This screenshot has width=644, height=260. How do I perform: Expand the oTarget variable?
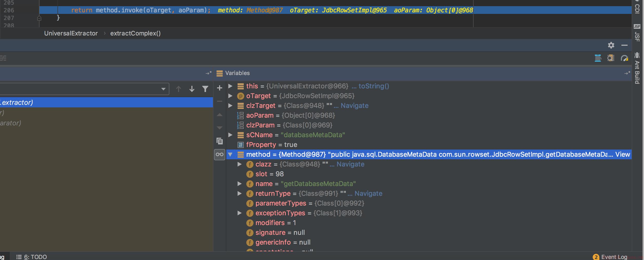tap(230, 96)
